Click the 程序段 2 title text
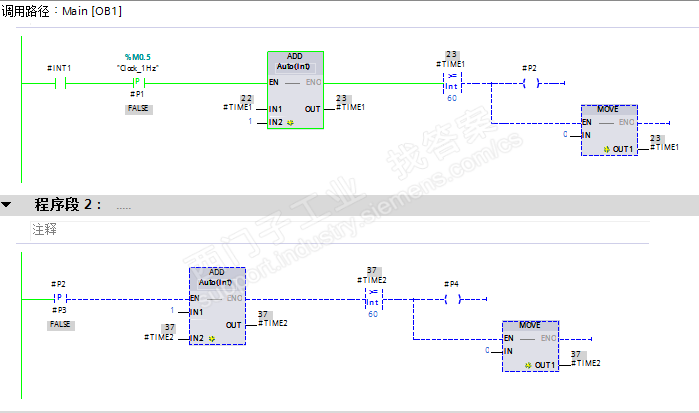The height and width of the screenshot is (413, 699). [x=68, y=205]
